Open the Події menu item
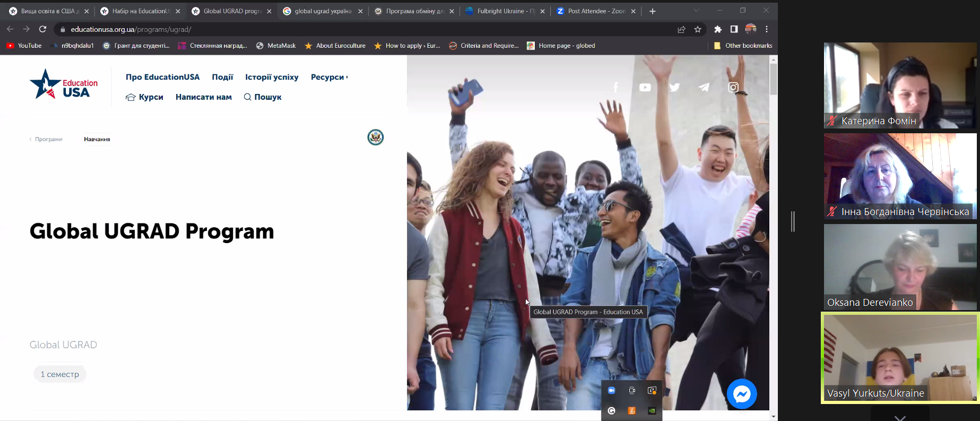 coord(222,77)
